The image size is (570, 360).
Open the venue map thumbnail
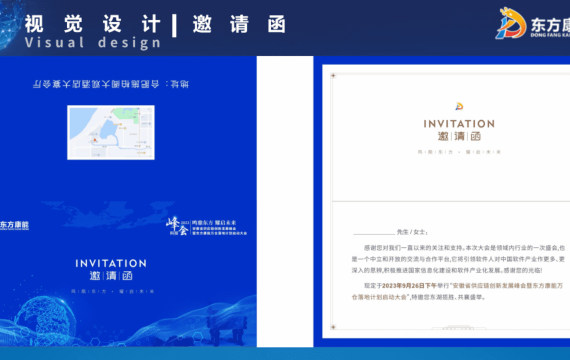pyautogui.click(x=111, y=132)
